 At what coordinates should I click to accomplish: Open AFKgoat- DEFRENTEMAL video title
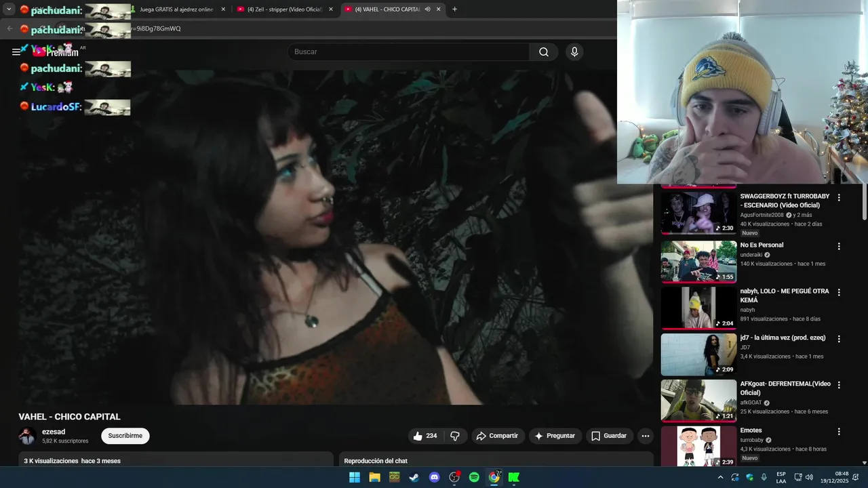pos(785,388)
